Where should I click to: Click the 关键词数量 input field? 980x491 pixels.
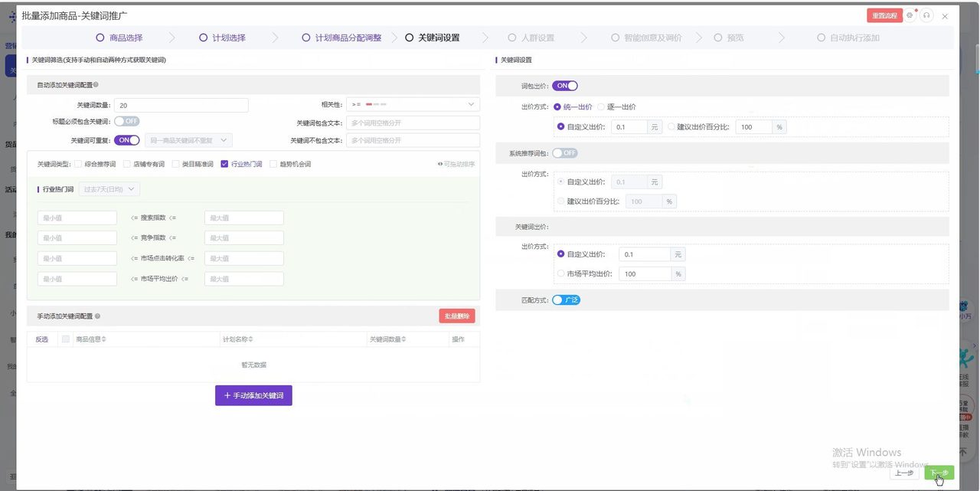pyautogui.click(x=181, y=106)
